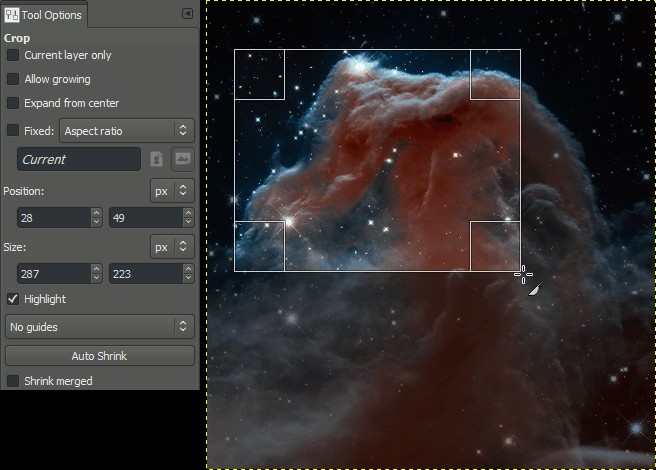
Task: Increase Position Y value with up arrow
Action: [x=189, y=213]
